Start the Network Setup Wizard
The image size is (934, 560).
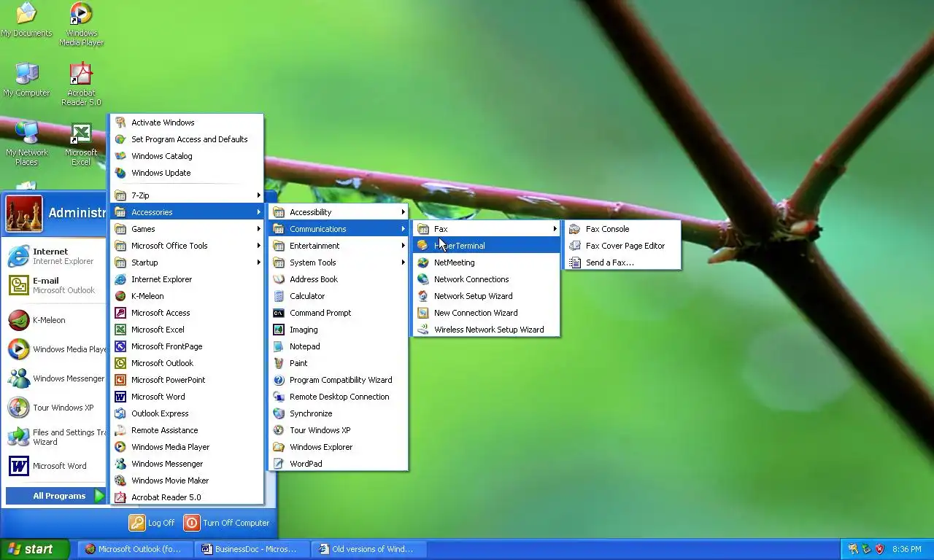[x=486, y=296]
